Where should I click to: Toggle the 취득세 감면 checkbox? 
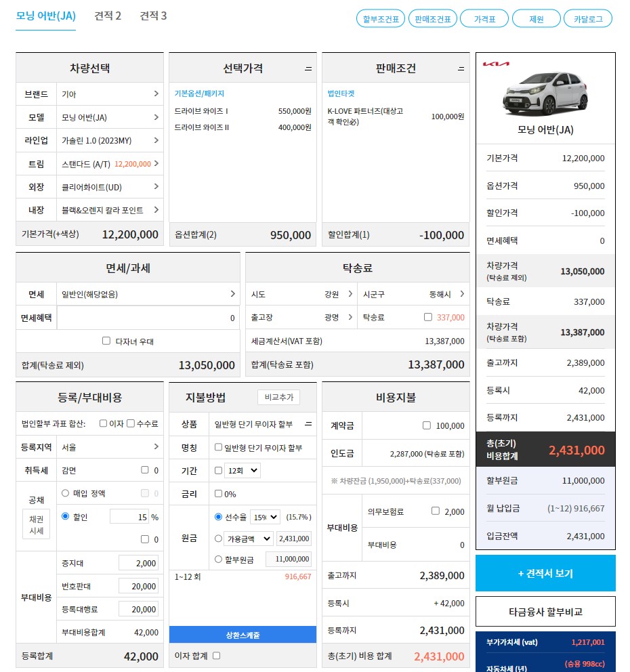[x=145, y=470]
